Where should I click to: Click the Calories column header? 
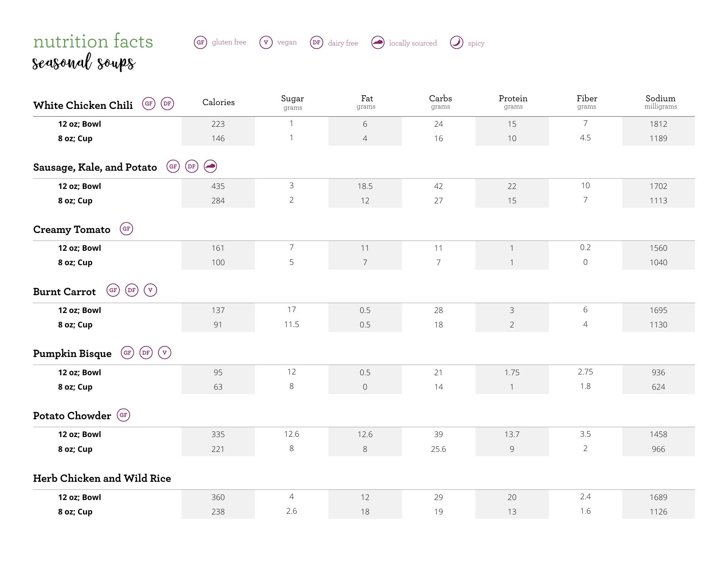point(218,102)
